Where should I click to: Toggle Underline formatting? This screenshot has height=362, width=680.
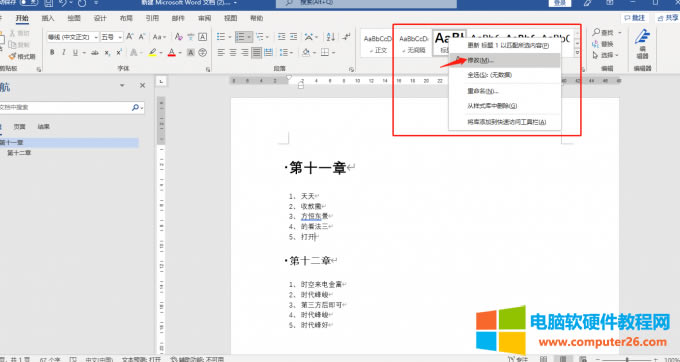coord(75,52)
